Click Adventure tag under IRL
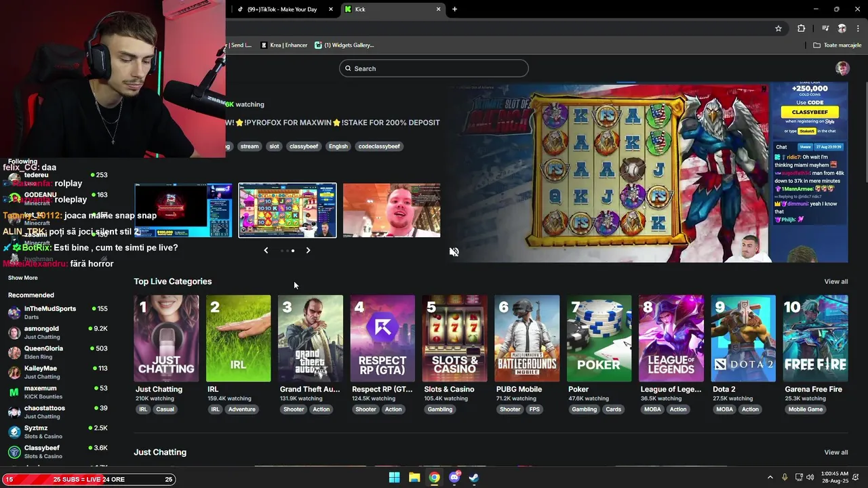Screen dimensions: 868x488 point(241,409)
